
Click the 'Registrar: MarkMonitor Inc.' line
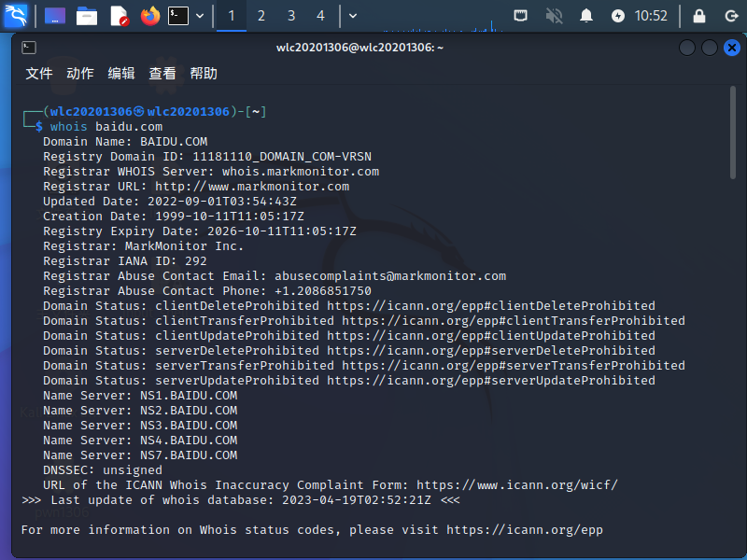(144, 245)
